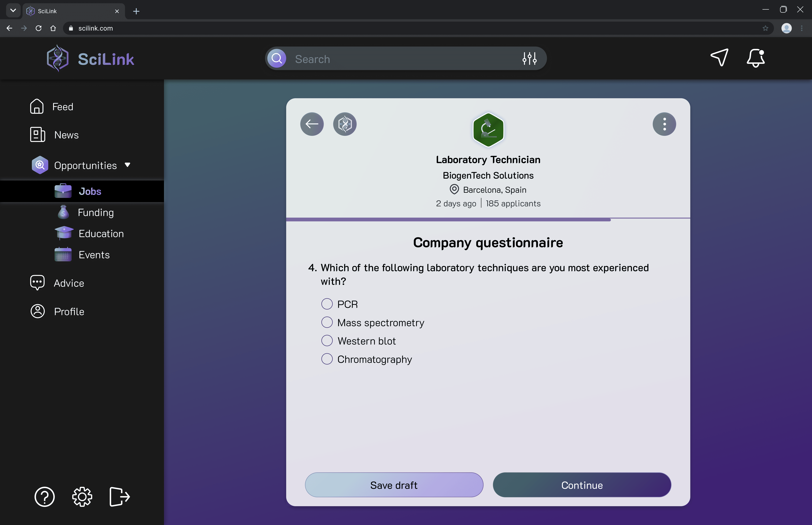Close the SciLink browser tab
Screen dimensions: 812x525
tap(117, 11)
